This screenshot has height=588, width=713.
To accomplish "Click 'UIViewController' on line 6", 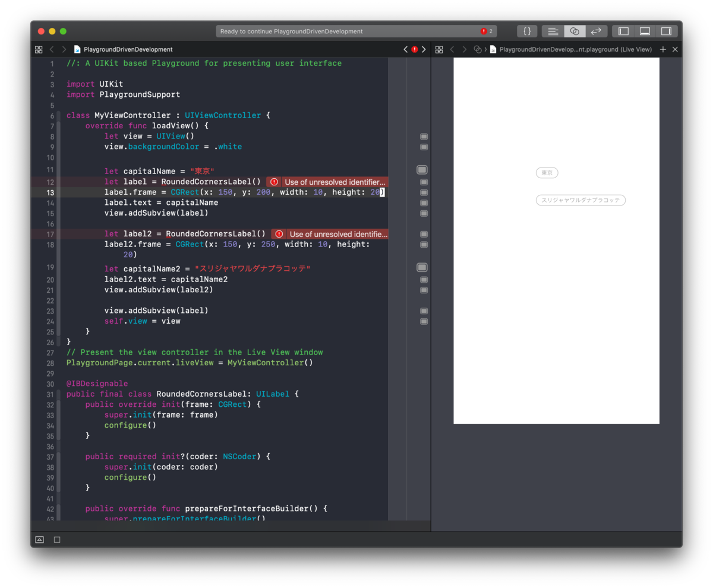I will pos(223,115).
